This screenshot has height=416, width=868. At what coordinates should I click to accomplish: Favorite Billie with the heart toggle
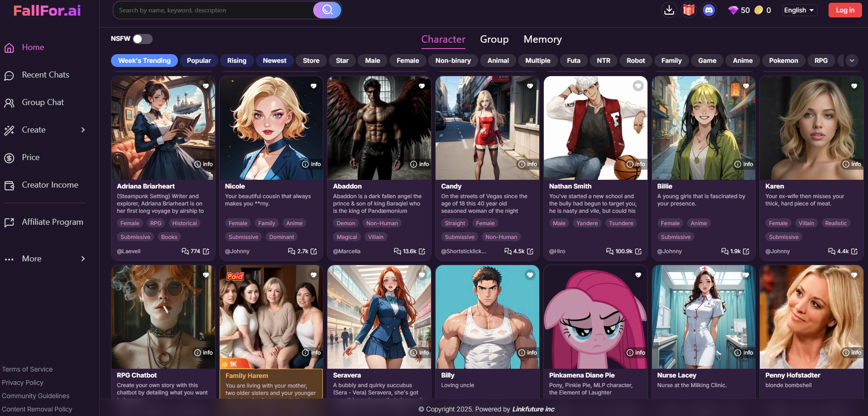tap(746, 86)
